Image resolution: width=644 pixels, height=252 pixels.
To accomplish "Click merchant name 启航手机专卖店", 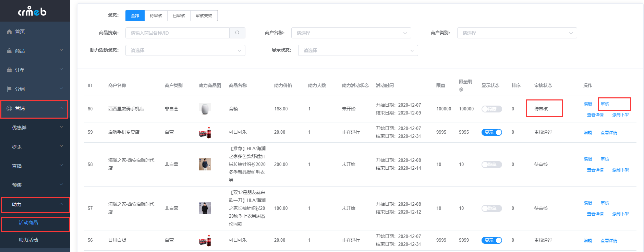I will pyautogui.click(x=124, y=132).
